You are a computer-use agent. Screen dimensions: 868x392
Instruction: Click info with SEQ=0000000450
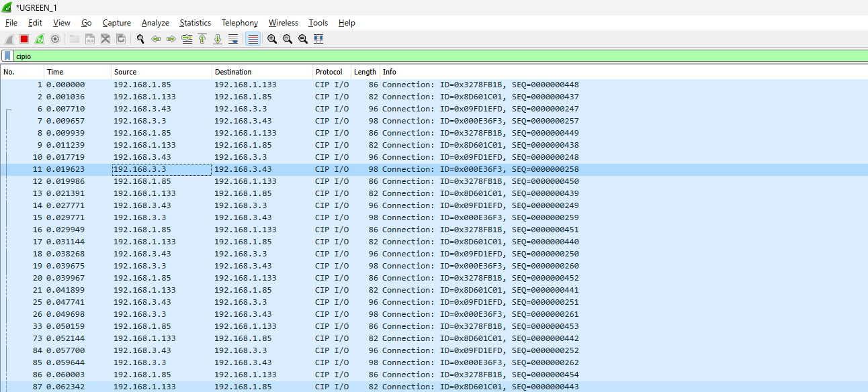pyautogui.click(x=480, y=181)
